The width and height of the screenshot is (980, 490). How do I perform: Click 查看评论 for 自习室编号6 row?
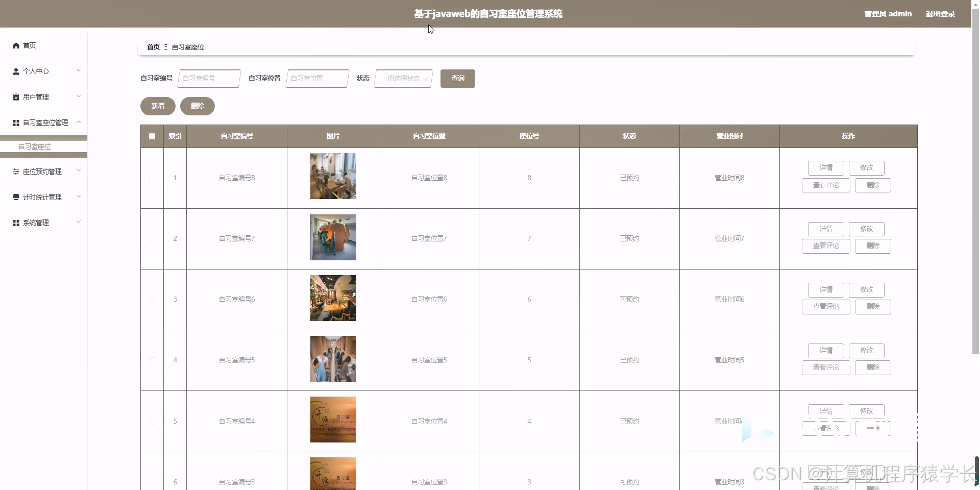[x=826, y=307]
